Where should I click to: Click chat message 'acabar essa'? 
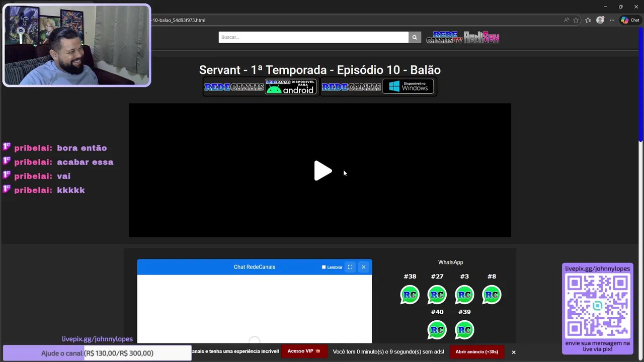click(x=85, y=162)
